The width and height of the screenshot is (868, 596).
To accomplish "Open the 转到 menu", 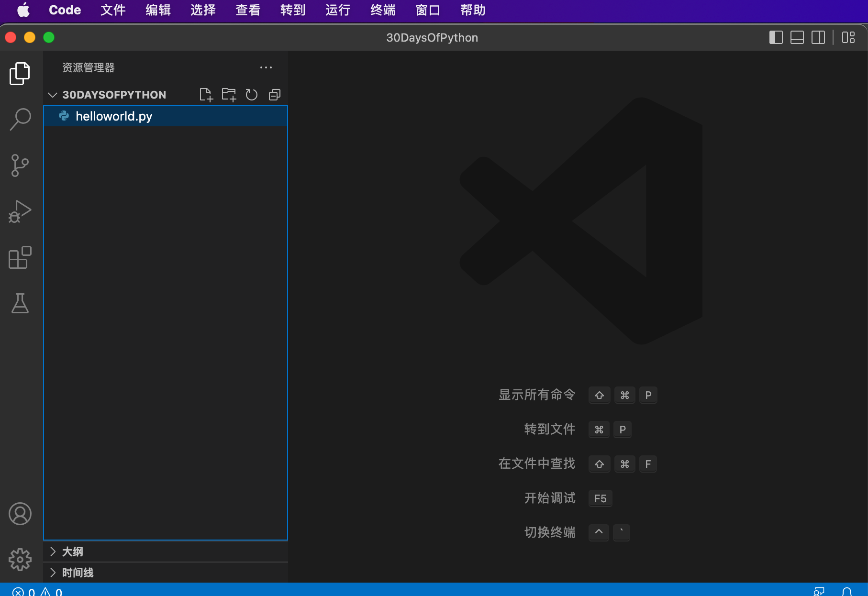I will [293, 10].
